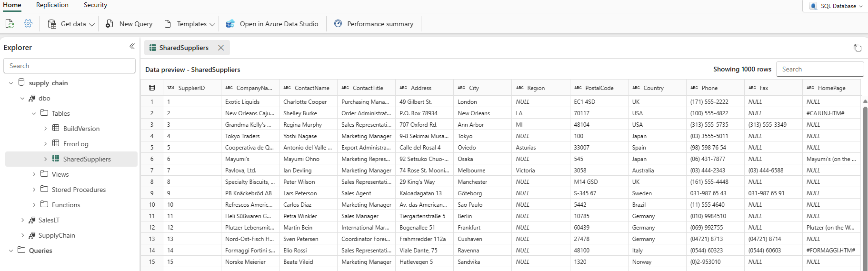This screenshot has width=868, height=271.
Task: Expand the SalesLT schema
Action: 22,221
